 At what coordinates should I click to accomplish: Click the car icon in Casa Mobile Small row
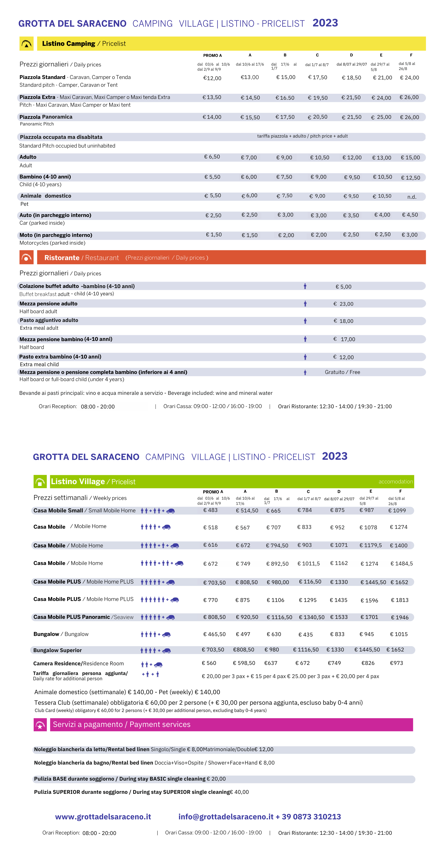170,511
